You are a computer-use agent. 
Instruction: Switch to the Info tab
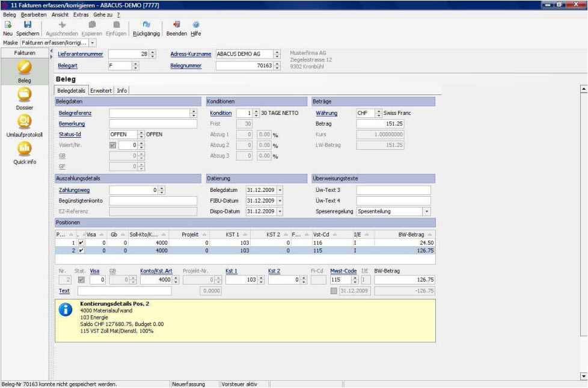(x=122, y=90)
